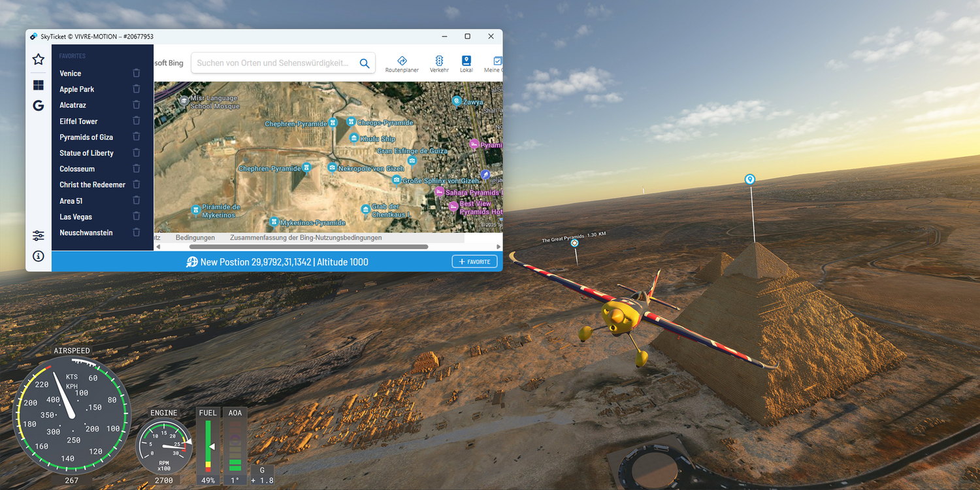Remove the Area 51 favorite

pos(136,201)
